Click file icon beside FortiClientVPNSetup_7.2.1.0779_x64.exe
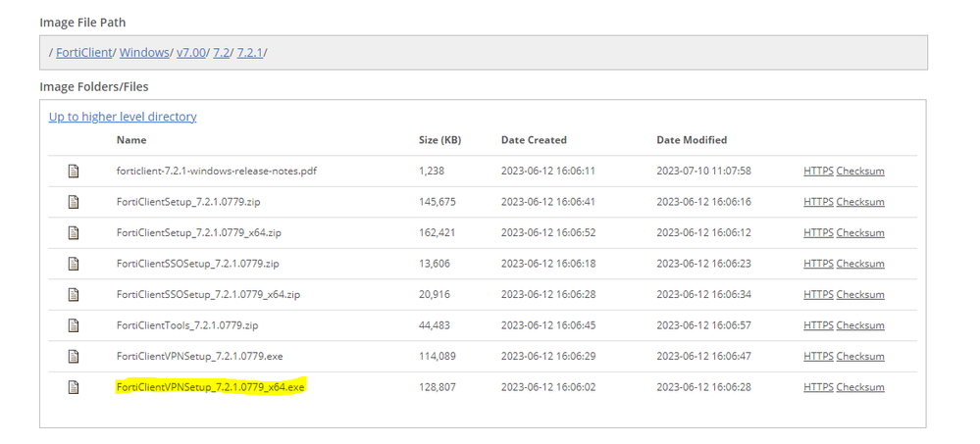The image size is (980, 444). click(73, 387)
